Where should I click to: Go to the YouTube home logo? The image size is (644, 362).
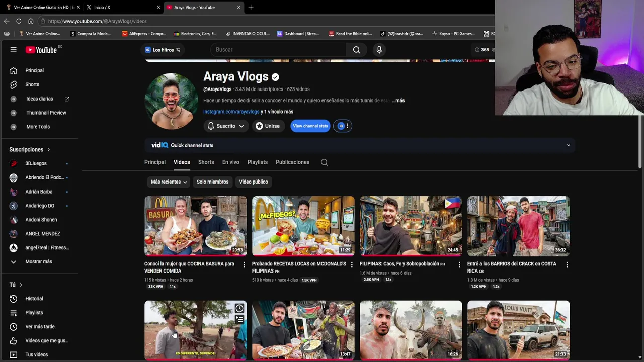(x=41, y=50)
